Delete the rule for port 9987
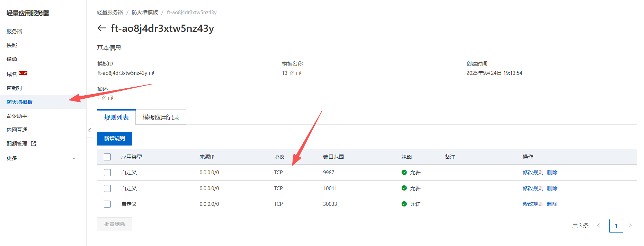 (x=552, y=173)
